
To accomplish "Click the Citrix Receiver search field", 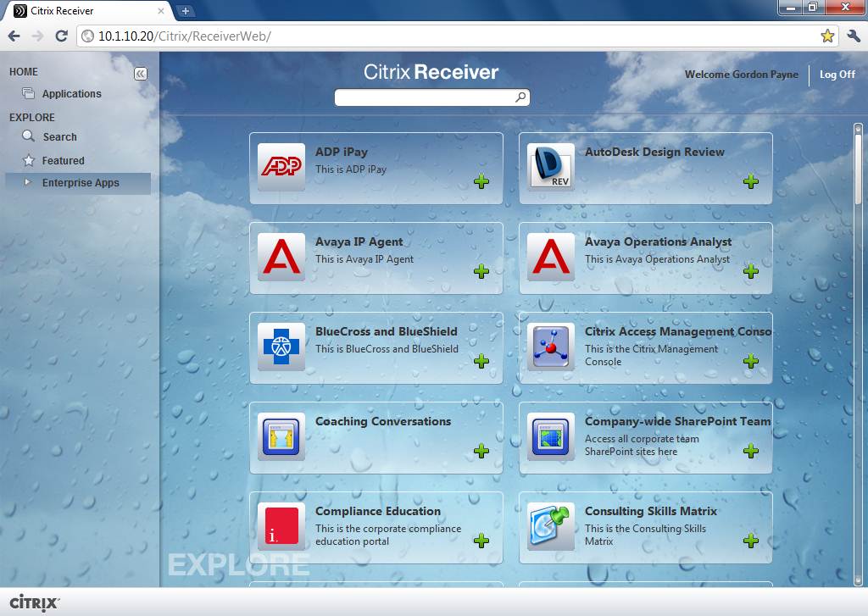I will click(424, 97).
